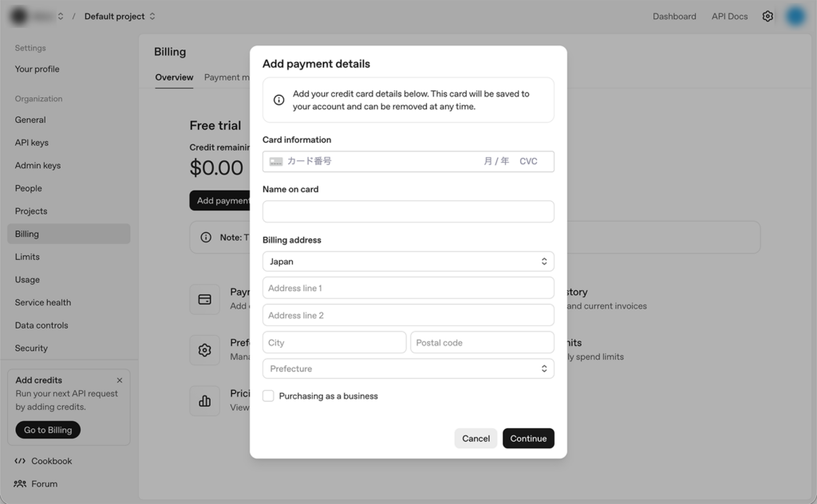Dismiss the Add credits card
This screenshot has height=504, width=817.
pyautogui.click(x=120, y=380)
